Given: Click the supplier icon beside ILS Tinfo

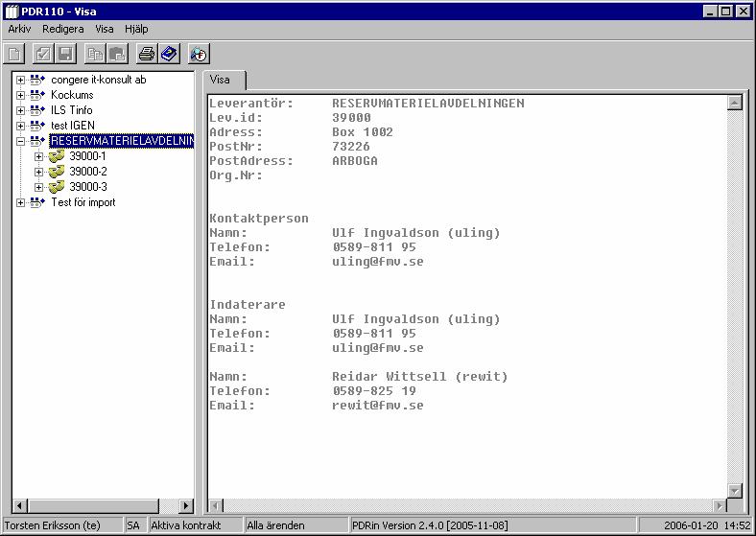Looking at the screenshot, I should [x=37, y=110].
